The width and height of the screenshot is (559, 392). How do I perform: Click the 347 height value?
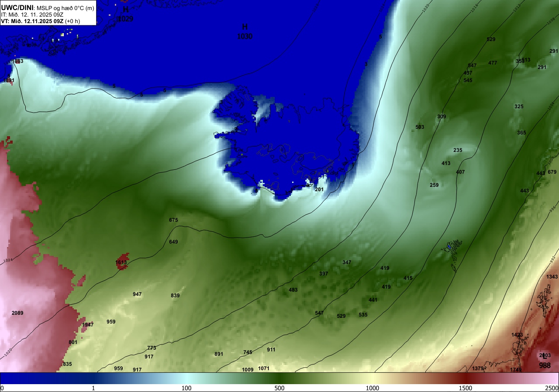pos(347,262)
